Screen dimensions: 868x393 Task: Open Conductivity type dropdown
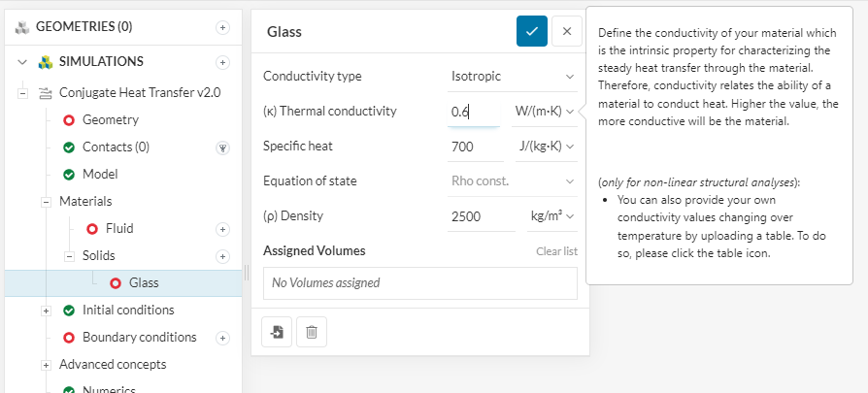coord(513,76)
